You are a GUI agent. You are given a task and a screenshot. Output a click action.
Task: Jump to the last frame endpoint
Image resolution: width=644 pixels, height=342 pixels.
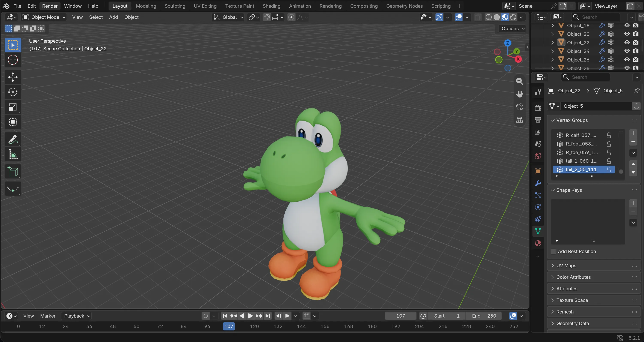click(268, 316)
